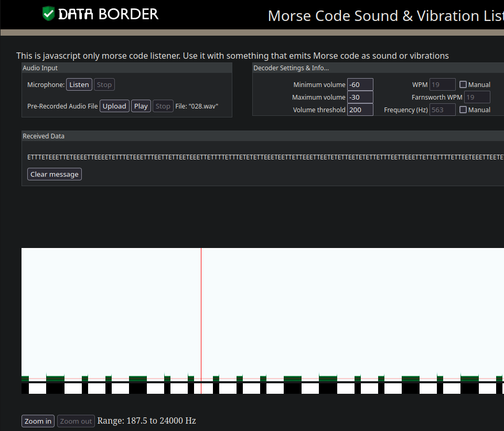
Task: Click the Decoder Settings & Info header
Action: (x=378, y=68)
